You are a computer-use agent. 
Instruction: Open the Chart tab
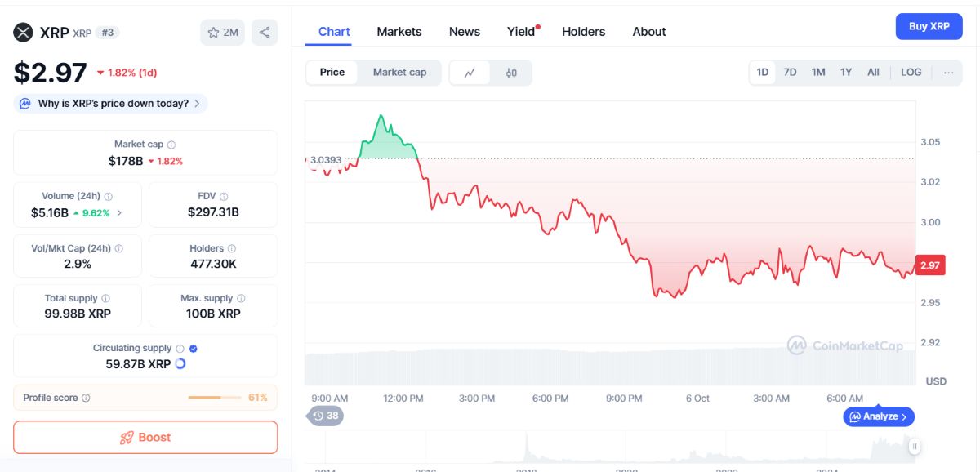coord(334,32)
